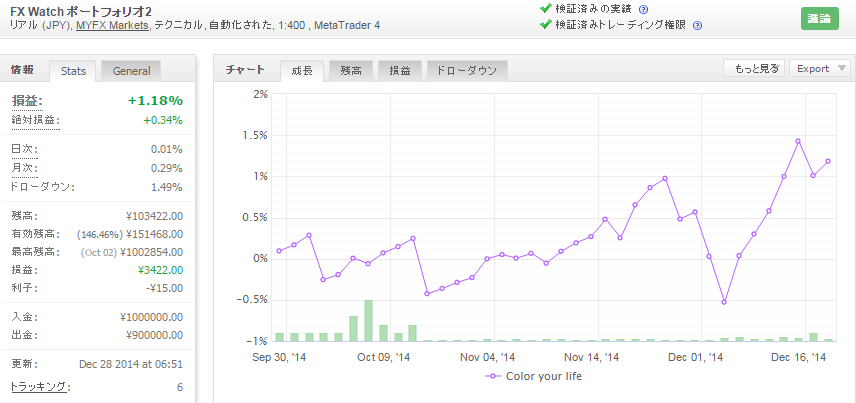The height and width of the screenshot is (403, 856).
Task: Click the balance value ¥103422.00
Action: (x=154, y=216)
